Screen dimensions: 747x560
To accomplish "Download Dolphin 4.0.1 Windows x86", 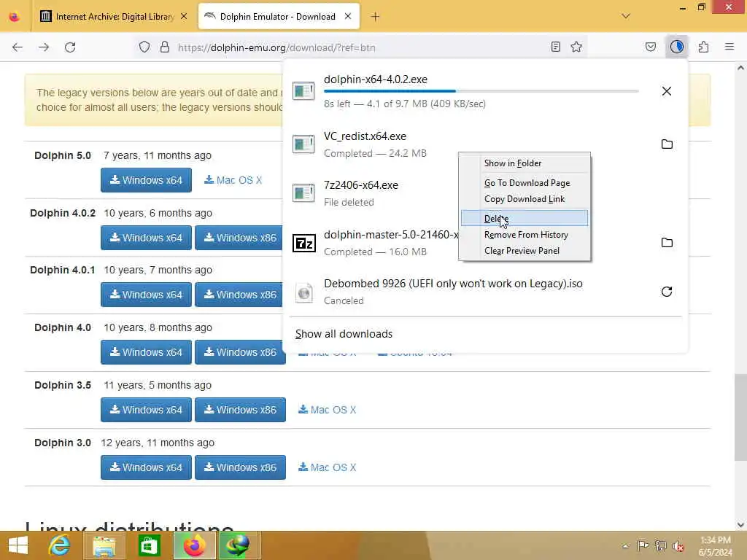I will coord(240,295).
